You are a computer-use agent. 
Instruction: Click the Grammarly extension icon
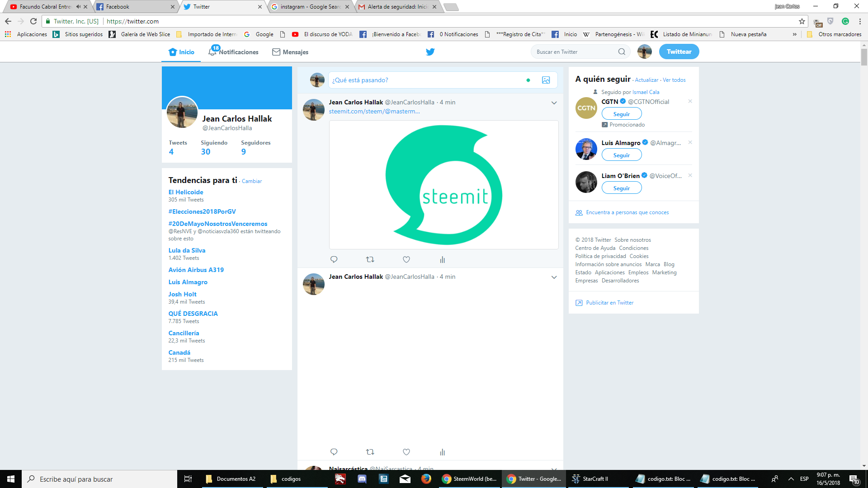(845, 21)
